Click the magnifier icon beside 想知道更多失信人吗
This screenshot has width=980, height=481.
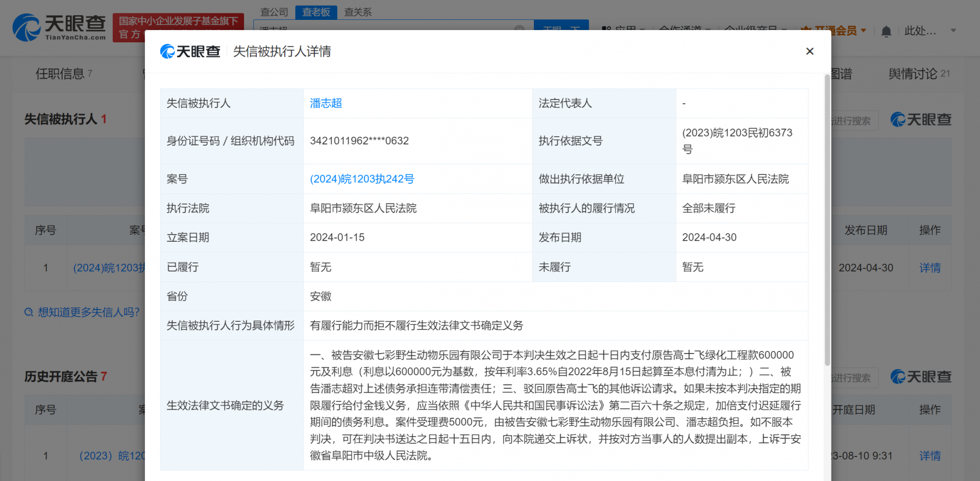(x=29, y=312)
